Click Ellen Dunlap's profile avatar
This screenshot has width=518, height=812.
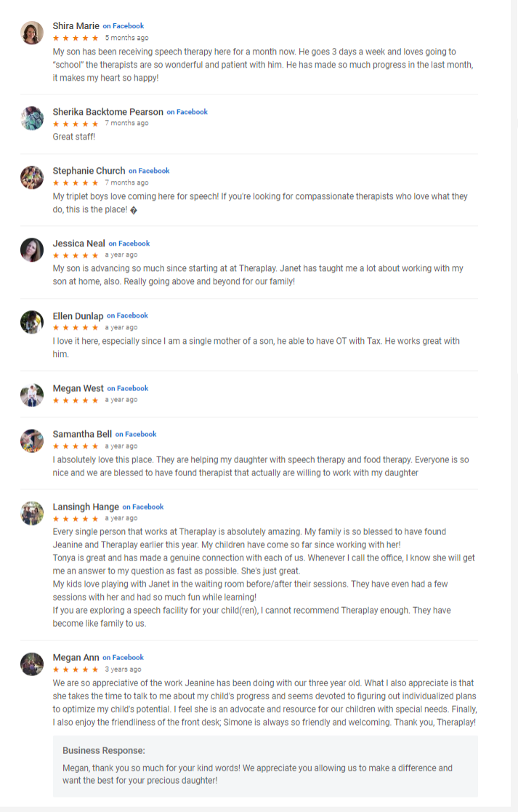32,322
